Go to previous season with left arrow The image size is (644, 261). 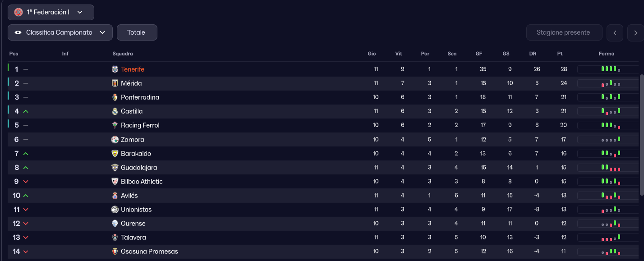tap(615, 33)
